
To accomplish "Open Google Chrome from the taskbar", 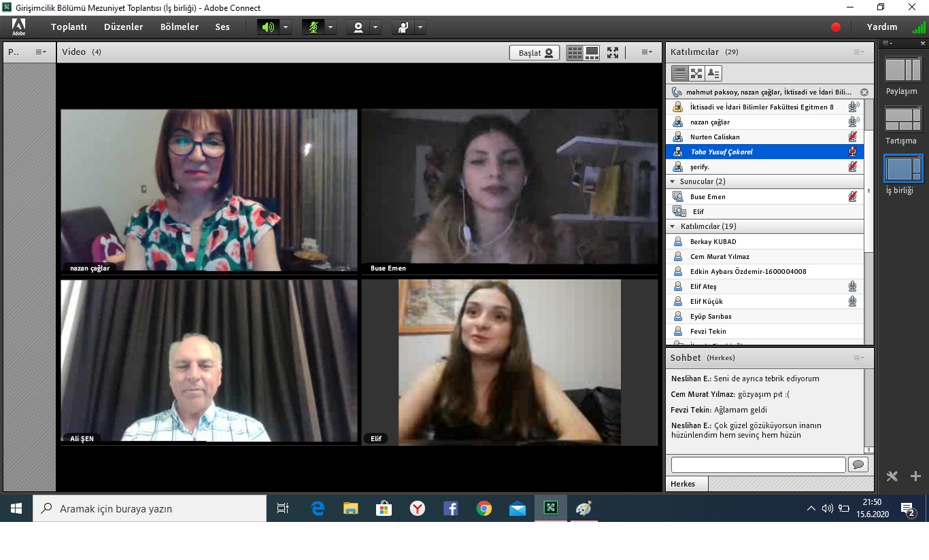I will 484,508.
